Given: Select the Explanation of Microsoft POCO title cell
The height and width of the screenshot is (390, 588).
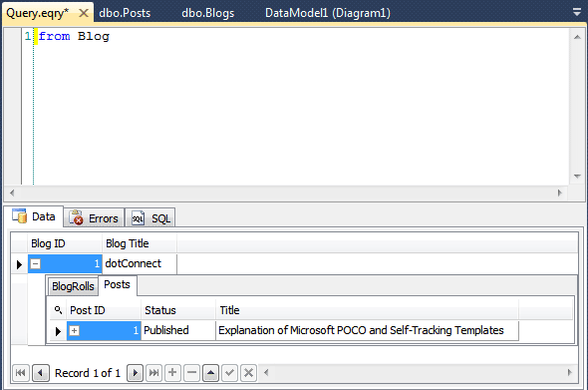Looking at the screenshot, I should [x=367, y=331].
